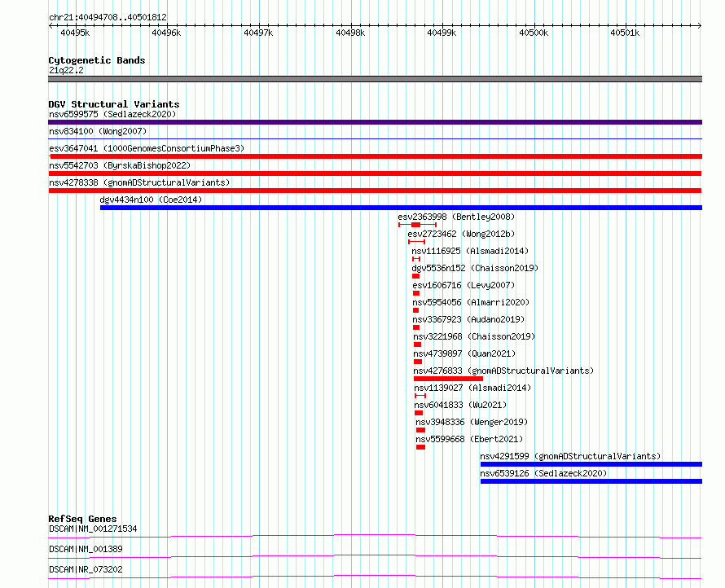Select the red esv3647041 variant bar
The height and width of the screenshot is (588, 725).
pyautogui.click(x=375, y=156)
